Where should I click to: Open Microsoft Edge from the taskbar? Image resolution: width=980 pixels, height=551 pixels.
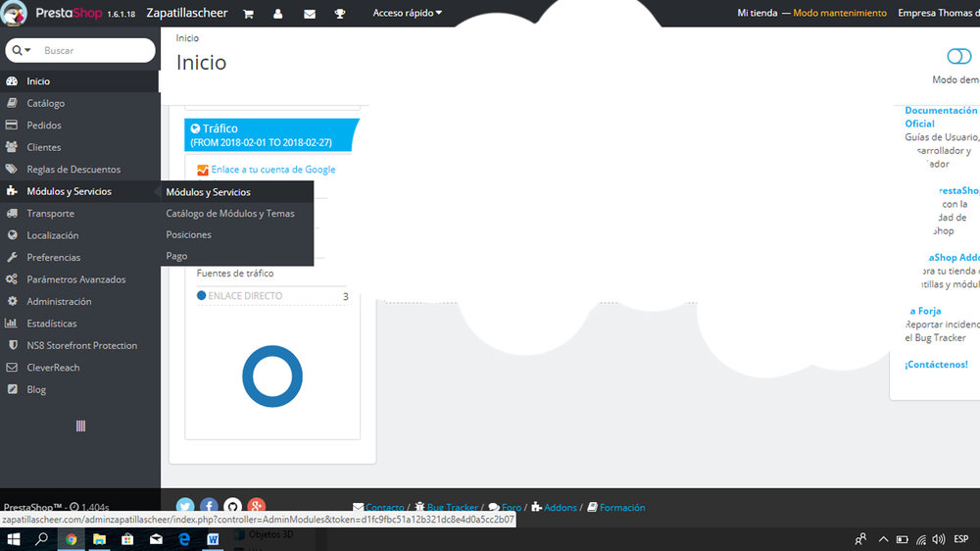[184, 539]
